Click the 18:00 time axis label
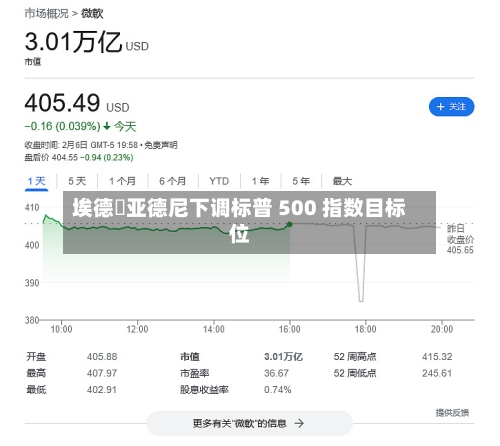The height and width of the screenshot is (446, 500). click(365, 329)
